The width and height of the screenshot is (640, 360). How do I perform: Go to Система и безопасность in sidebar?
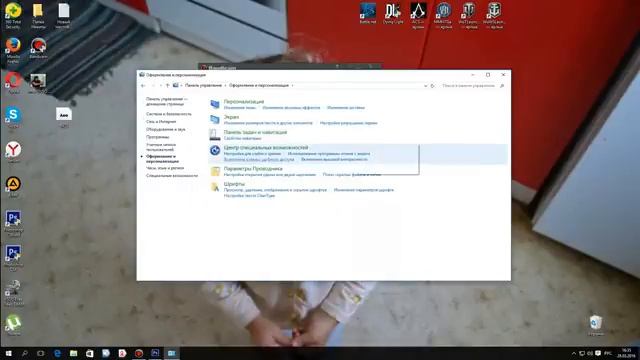[x=169, y=114]
